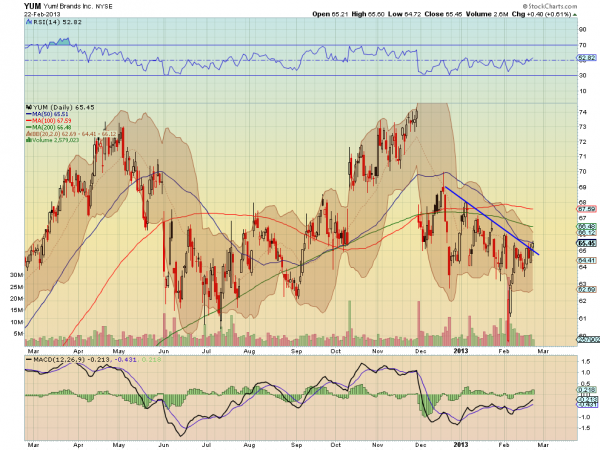The height and width of the screenshot is (450, 600).
Task: Click the YUM (Daily) 65.45 legend label
Action: [64, 108]
